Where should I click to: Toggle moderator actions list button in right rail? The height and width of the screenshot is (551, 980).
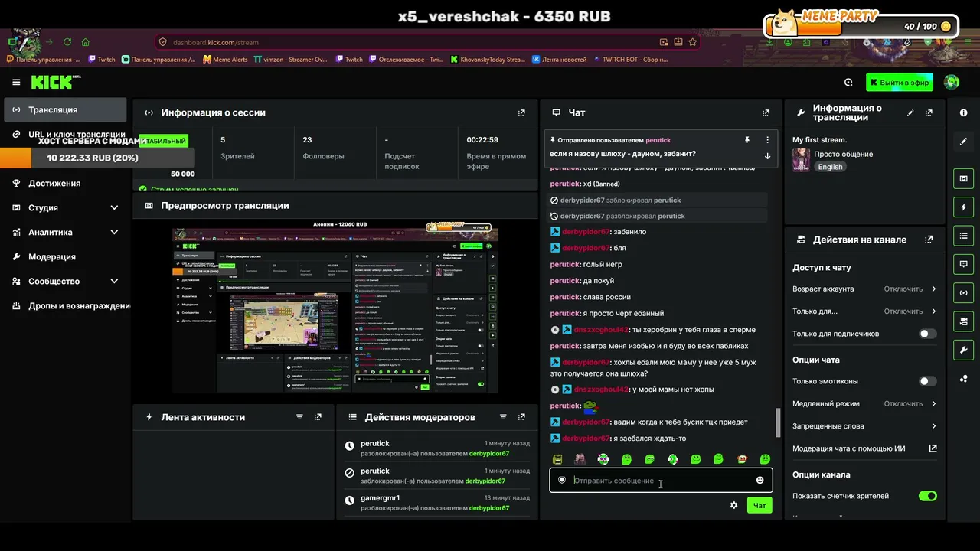963,236
